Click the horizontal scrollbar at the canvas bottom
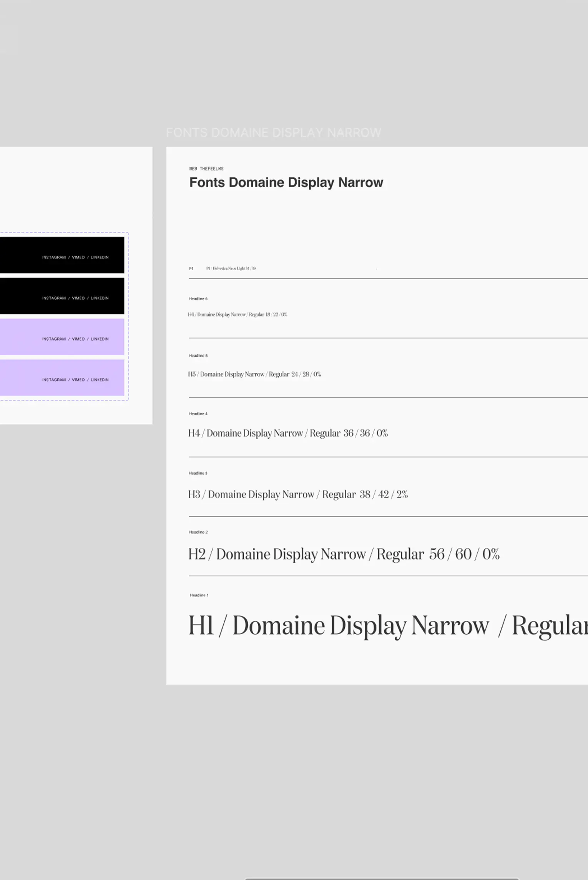The height and width of the screenshot is (880, 588). pyautogui.click(x=382, y=878)
